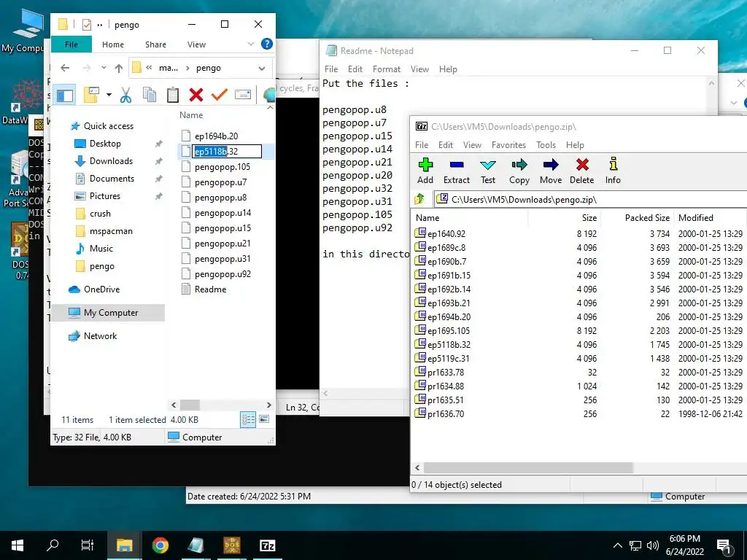The image size is (747, 560).
Task: Go up one folder in 7-Zip
Action: [419, 199]
